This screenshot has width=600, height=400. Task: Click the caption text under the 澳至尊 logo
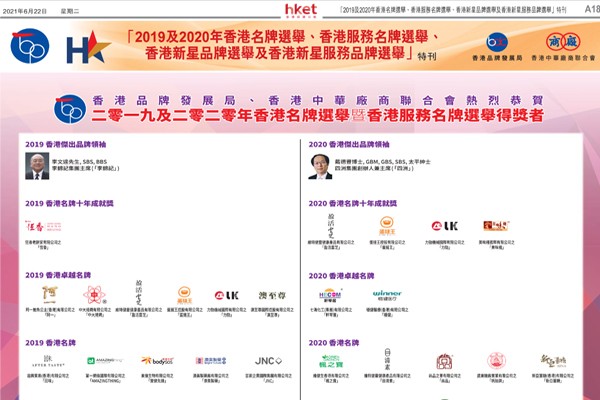click(272, 312)
